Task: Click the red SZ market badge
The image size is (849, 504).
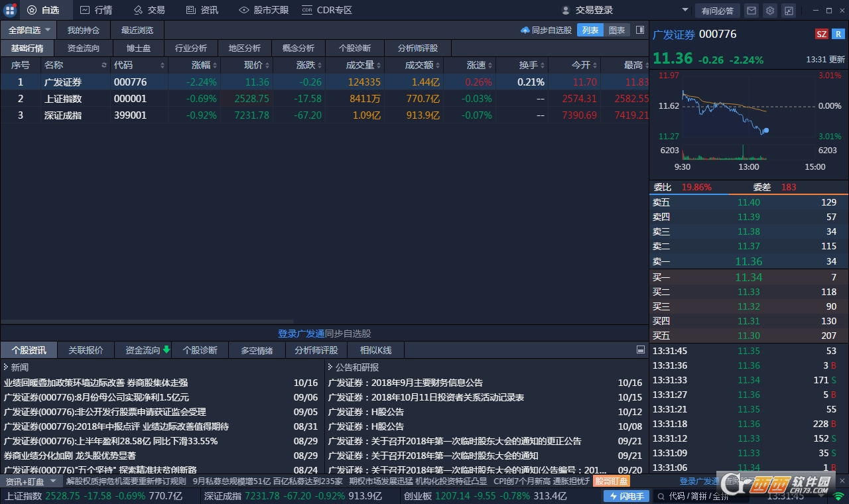Action: pos(822,34)
